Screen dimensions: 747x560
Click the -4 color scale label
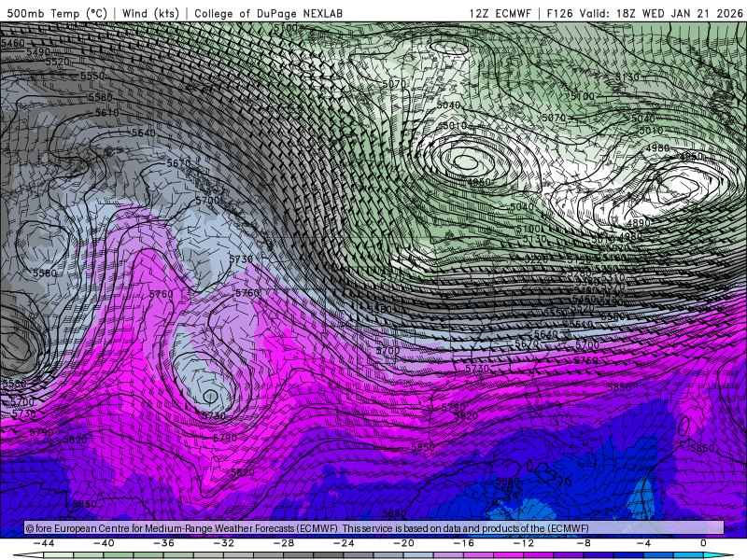(644, 543)
